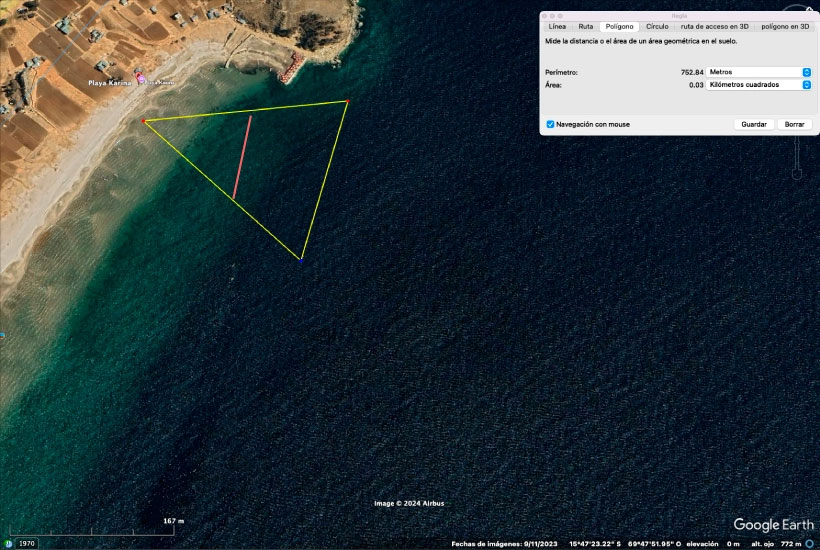Open the 'ruta de acceso en 3D' tab

[714, 26]
